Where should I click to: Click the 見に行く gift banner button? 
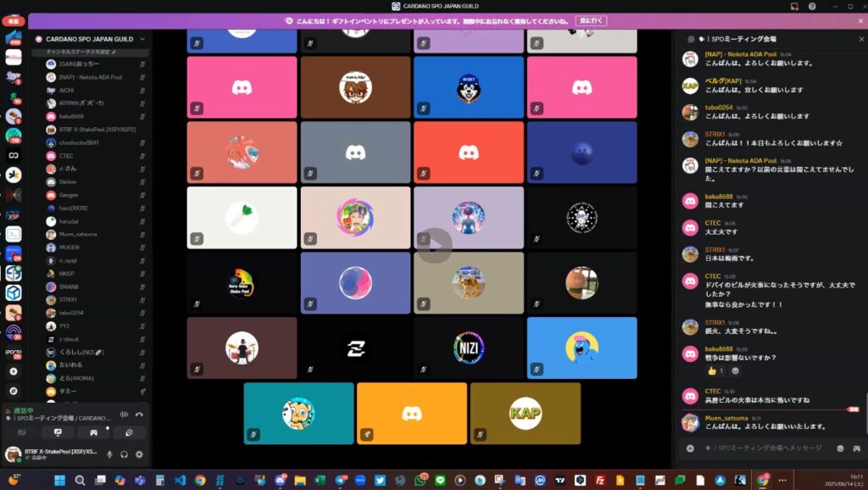591,21
